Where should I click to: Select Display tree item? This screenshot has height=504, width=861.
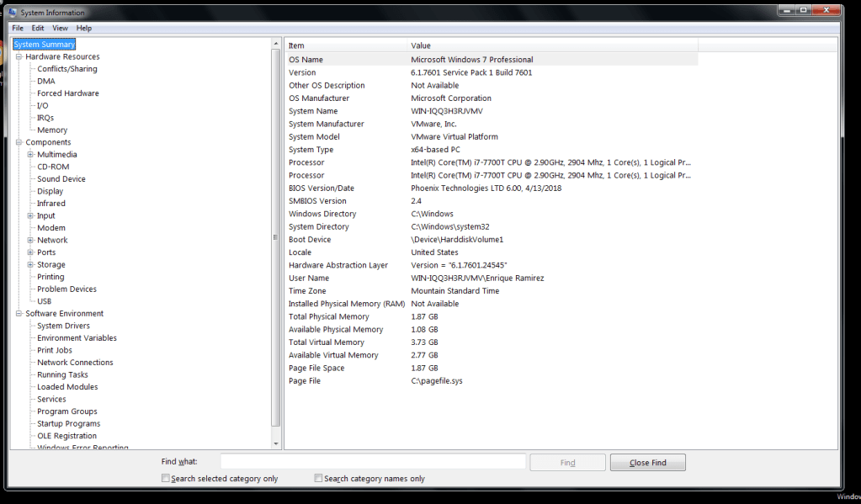[x=50, y=191]
